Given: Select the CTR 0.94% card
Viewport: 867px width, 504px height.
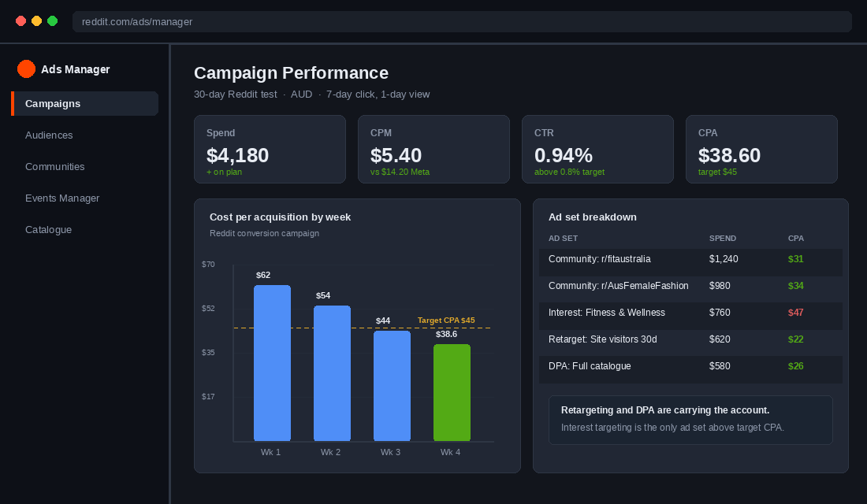Looking at the screenshot, I should click(597, 149).
